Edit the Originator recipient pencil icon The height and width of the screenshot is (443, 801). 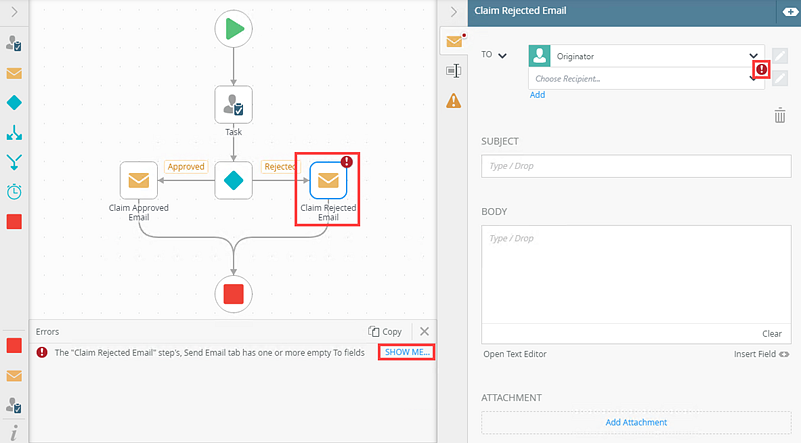point(780,56)
